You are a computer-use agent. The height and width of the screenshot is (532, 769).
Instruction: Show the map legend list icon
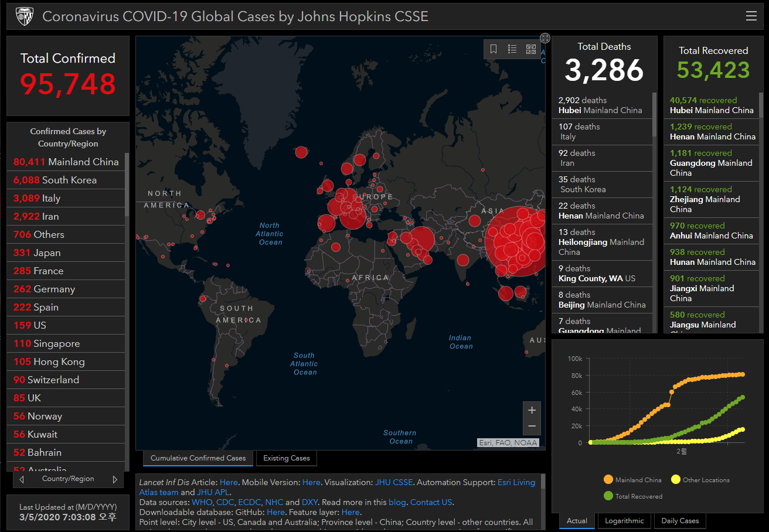[x=512, y=49]
